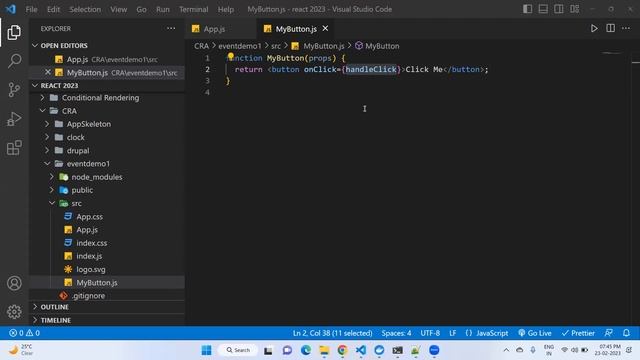The width and height of the screenshot is (640, 360).
Task: Open the Go menu
Action: (x=141, y=9)
